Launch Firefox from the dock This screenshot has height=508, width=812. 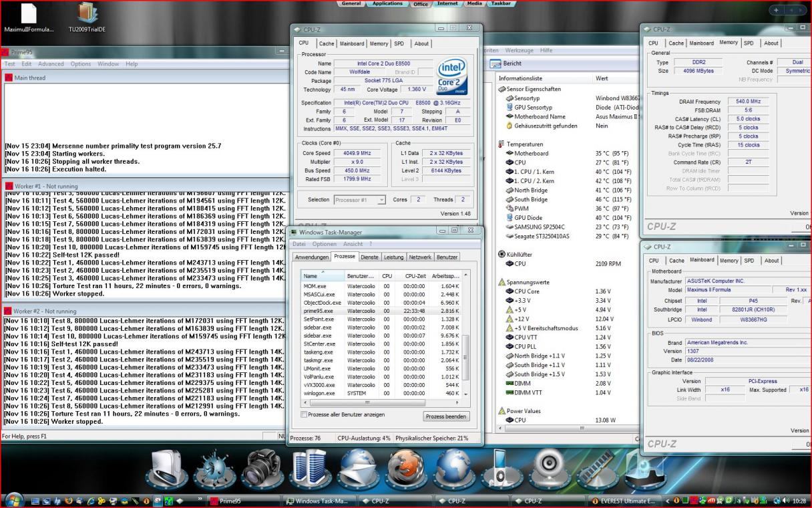[407, 468]
